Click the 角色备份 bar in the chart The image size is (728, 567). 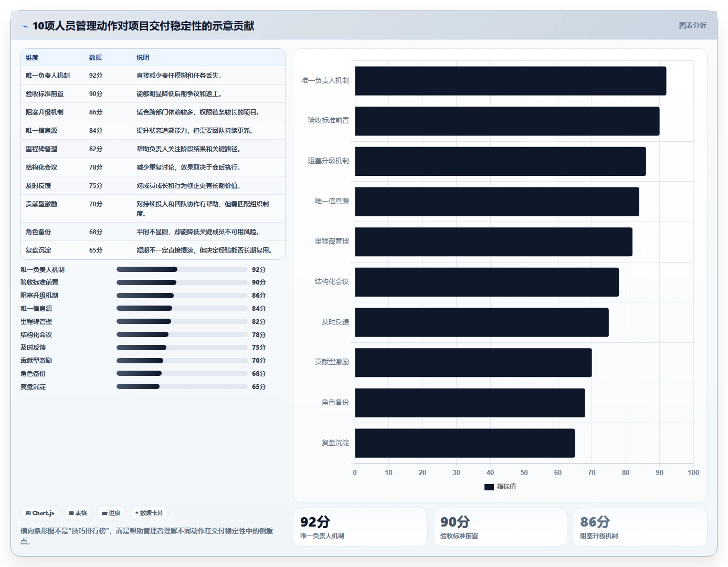pos(470,403)
